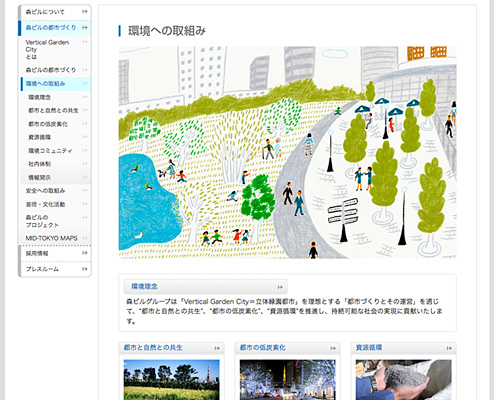Click the arrow icon on highlighted 森ビルの都市づくり section
Viewport: 494px width, 400px height.
[85, 28]
